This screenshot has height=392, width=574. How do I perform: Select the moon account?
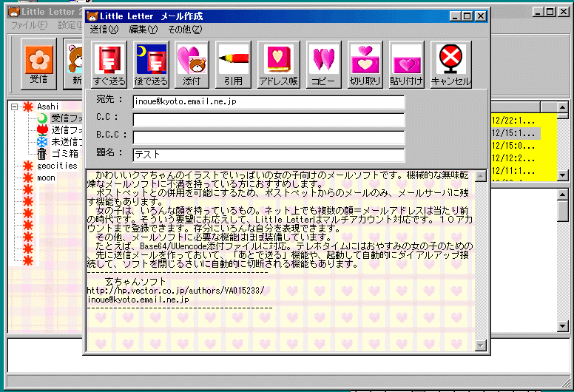(46, 178)
